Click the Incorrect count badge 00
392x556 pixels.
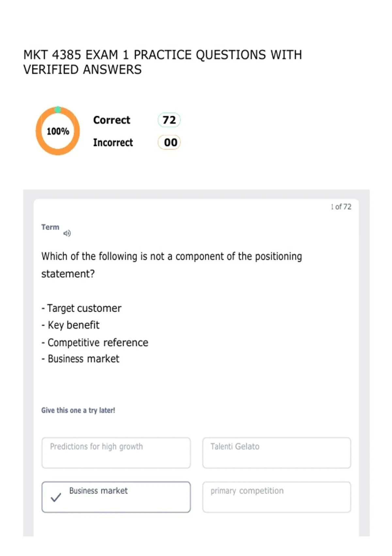point(169,142)
